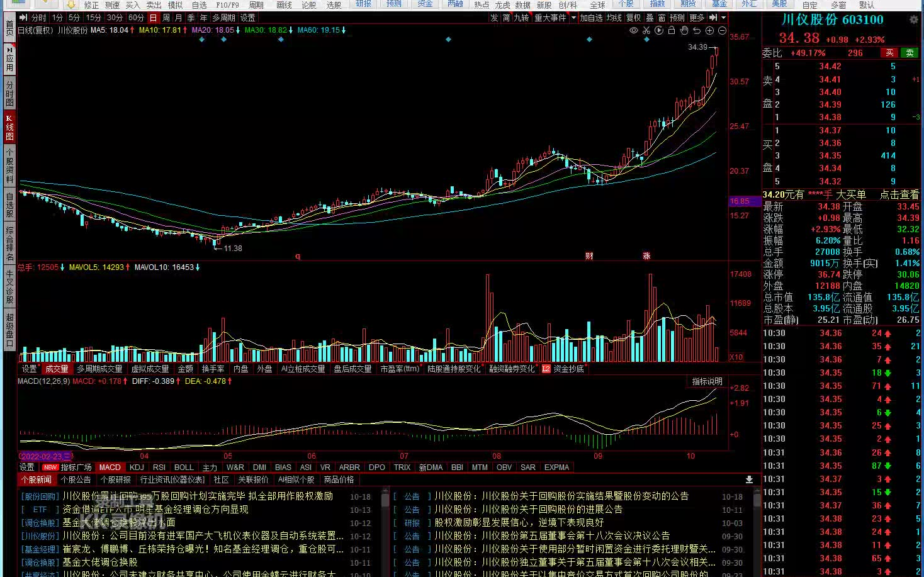
Task: Switch to the monthly 月 period
Action: tap(179, 18)
